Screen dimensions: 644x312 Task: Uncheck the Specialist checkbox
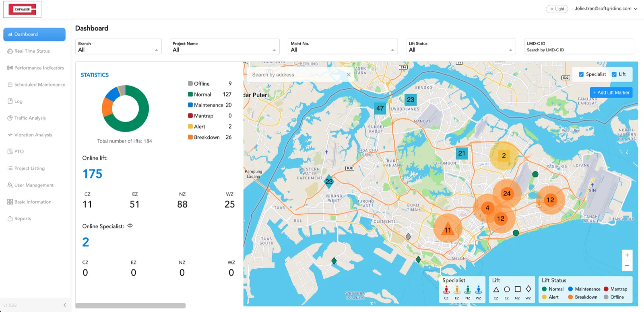581,74
